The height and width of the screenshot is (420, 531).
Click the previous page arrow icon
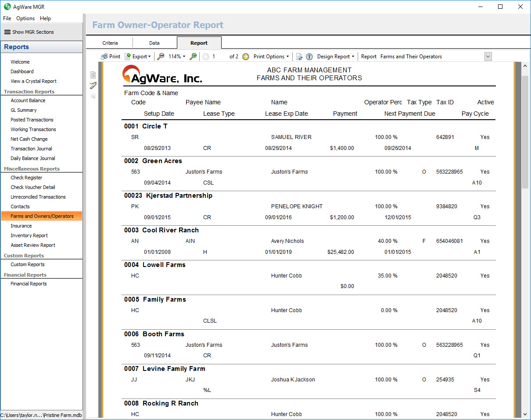206,57
